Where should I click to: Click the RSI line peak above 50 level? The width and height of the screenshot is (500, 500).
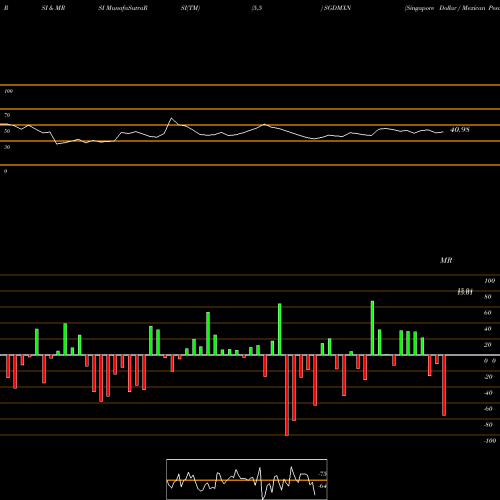(172, 118)
